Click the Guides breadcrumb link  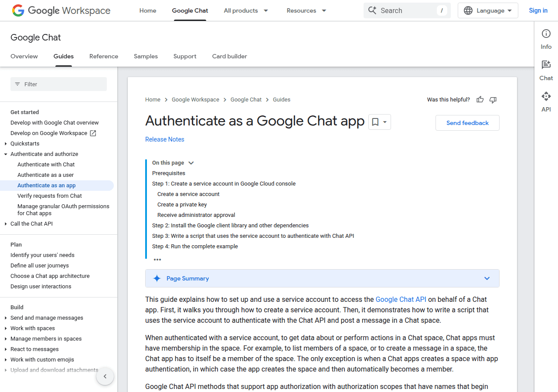click(282, 100)
